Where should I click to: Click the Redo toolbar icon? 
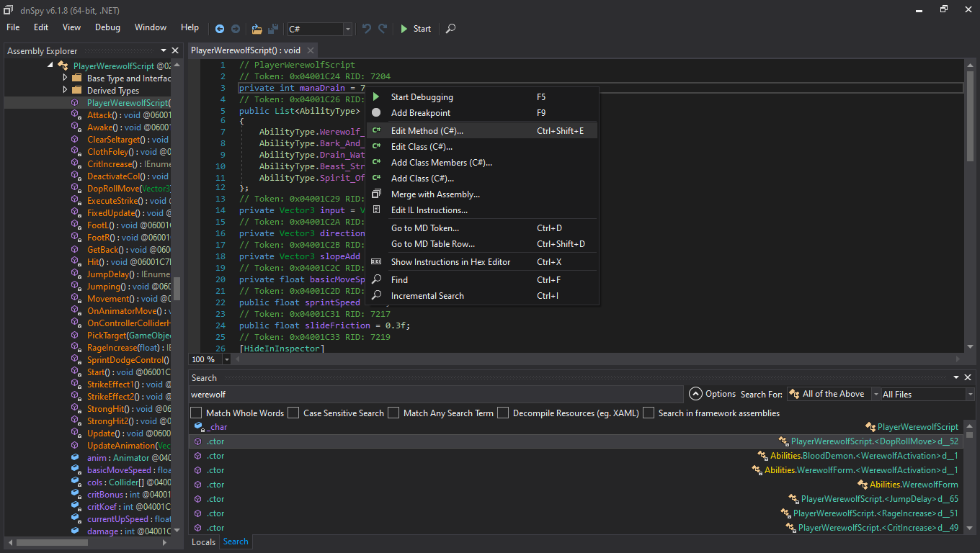pyautogui.click(x=383, y=29)
